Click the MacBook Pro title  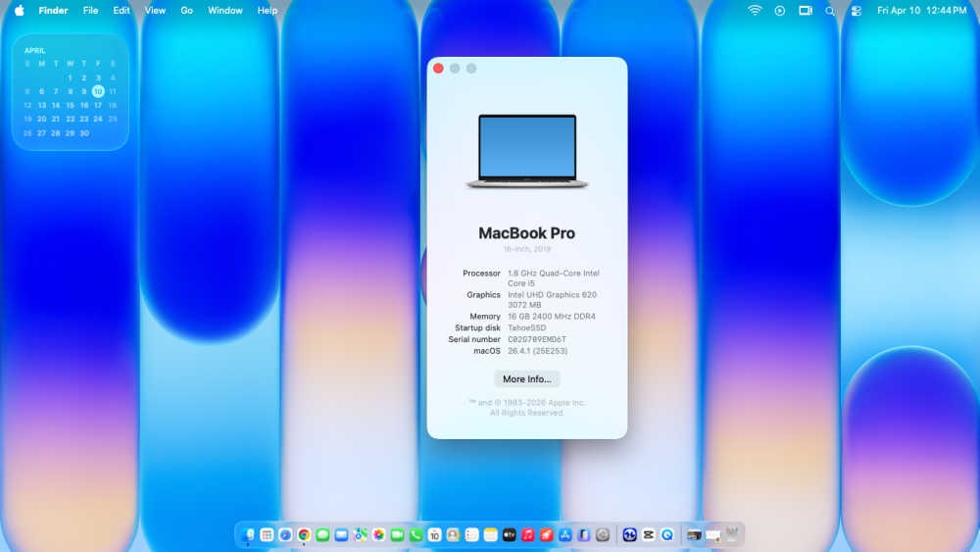[527, 233]
